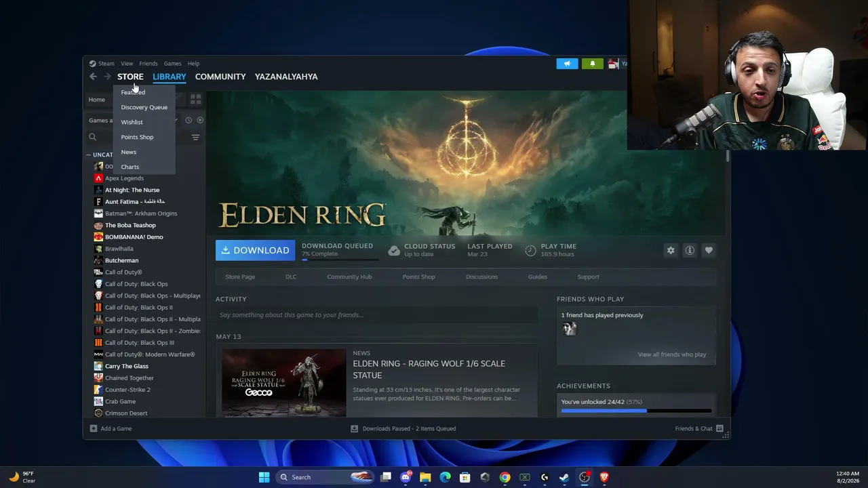Click the blue announcements megaphone button
This screenshot has height=488, width=868.
point(568,64)
